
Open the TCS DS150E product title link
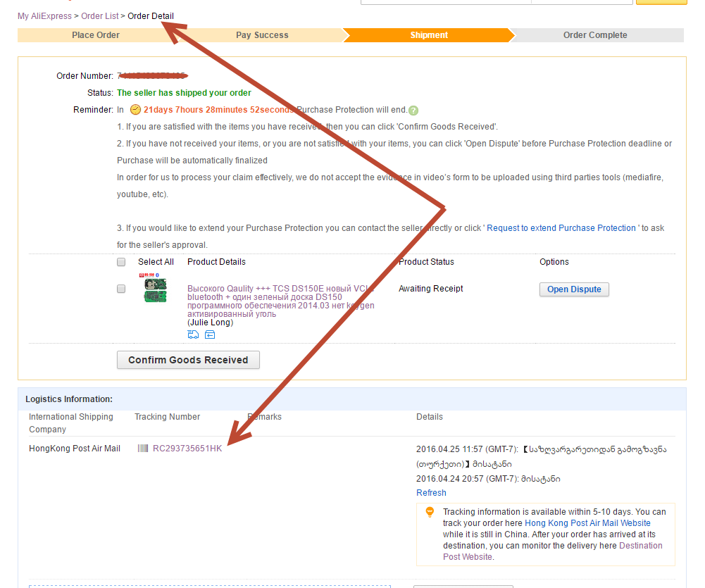[281, 301]
